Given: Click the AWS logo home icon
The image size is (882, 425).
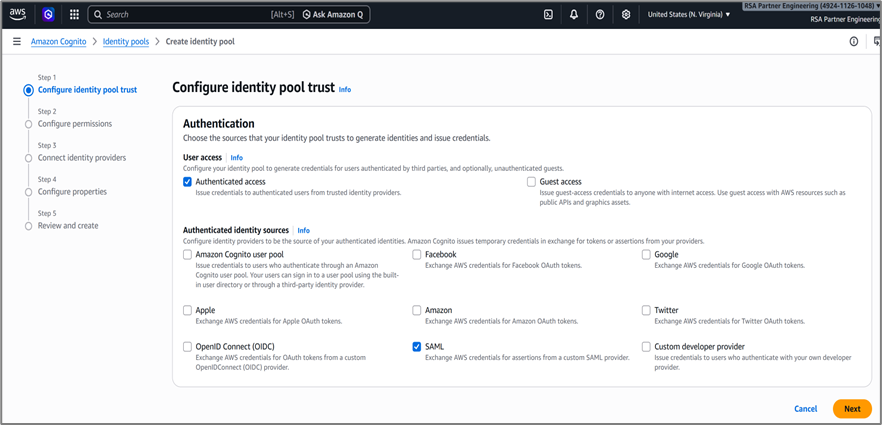Looking at the screenshot, I should point(18,14).
